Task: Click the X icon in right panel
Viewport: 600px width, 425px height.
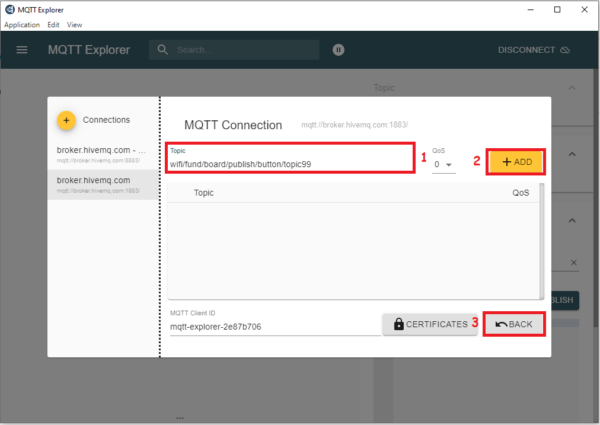Action: [x=574, y=263]
